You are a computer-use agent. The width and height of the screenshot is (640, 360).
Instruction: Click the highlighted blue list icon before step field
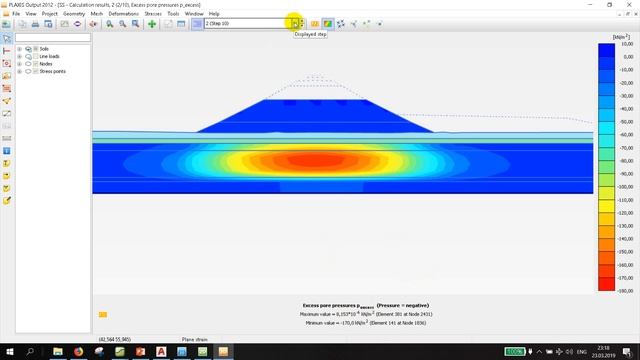point(197,24)
